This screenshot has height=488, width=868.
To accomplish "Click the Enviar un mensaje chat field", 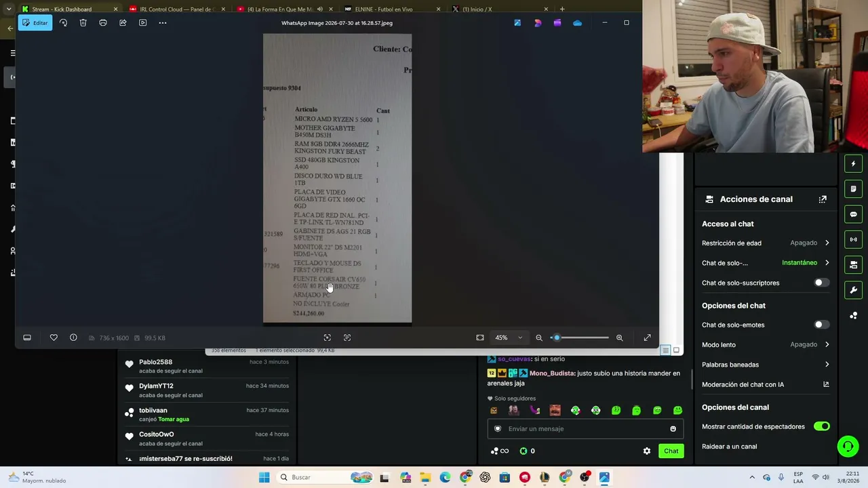I will click(x=585, y=428).
